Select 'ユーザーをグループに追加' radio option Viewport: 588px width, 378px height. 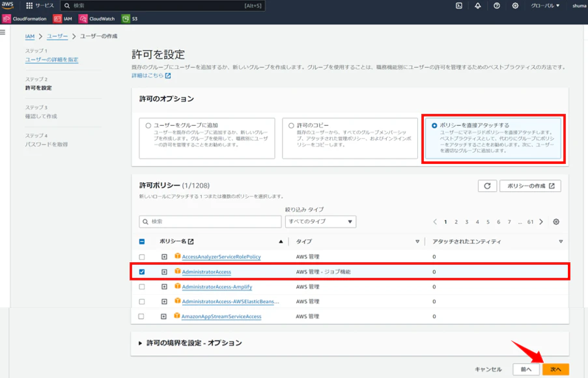[x=148, y=126]
